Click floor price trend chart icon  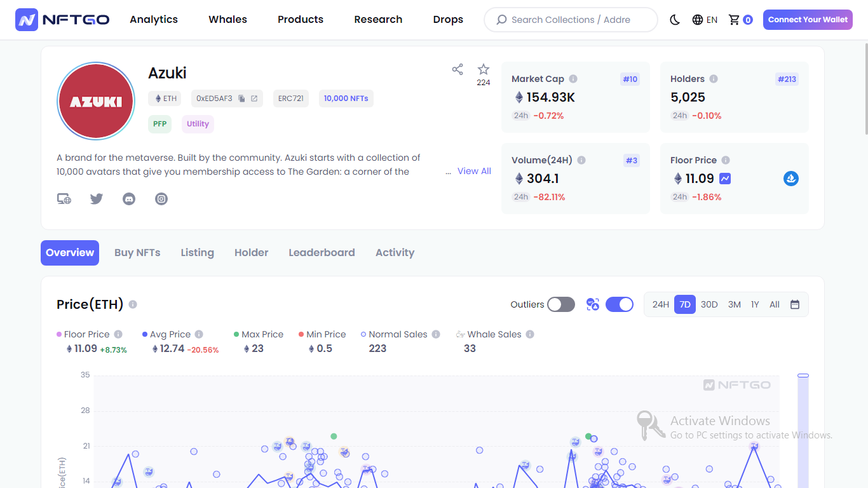point(725,179)
